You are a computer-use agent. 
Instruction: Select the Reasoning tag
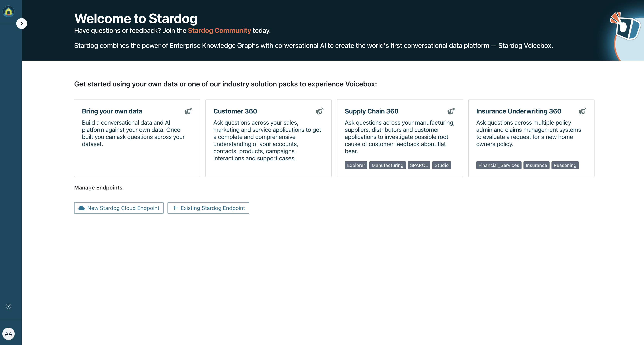pos(565,165)
